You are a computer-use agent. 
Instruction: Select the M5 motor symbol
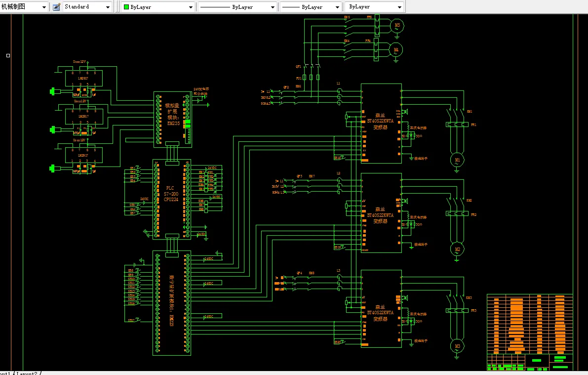[x=396, y=25]
